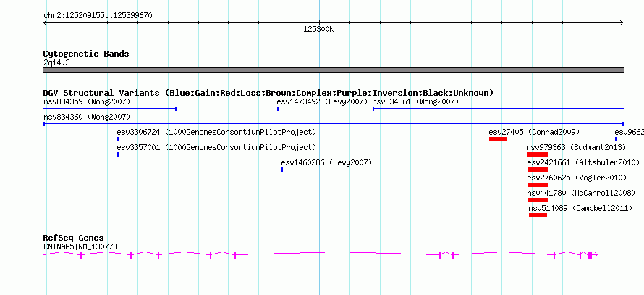
Task: Select the esv27405 red loss bar
Action: 499,139
